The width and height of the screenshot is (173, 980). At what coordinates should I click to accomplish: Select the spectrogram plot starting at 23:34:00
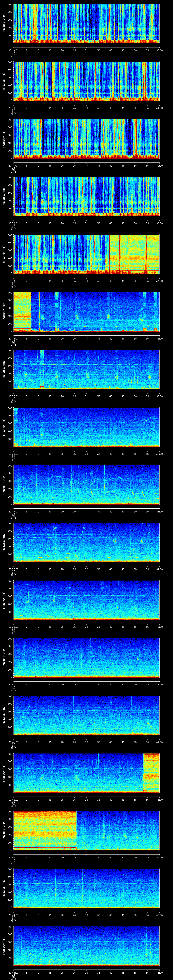pos(86,312)
